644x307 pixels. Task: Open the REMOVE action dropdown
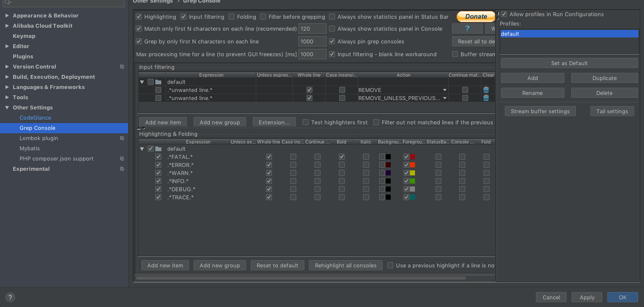(444, 90)
